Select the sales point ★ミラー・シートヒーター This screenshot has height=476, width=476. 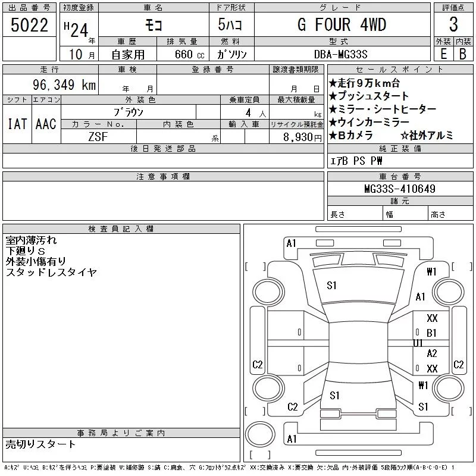383,109
